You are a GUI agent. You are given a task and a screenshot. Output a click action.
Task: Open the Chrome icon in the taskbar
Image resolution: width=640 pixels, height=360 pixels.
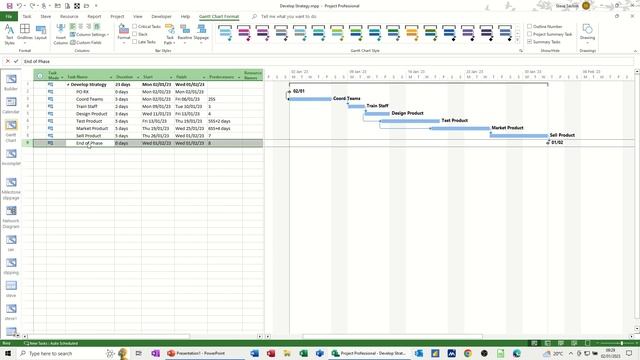(x=468, y=353)
